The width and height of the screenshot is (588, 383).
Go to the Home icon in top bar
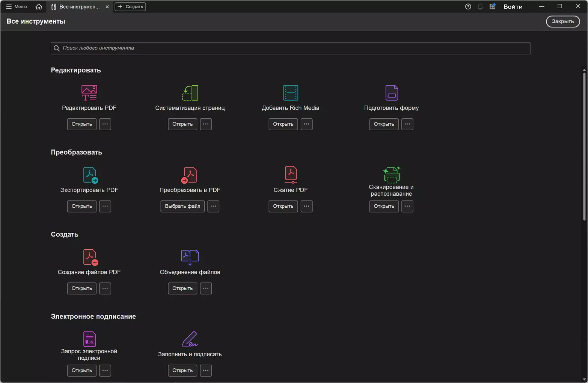coord(39,6)
